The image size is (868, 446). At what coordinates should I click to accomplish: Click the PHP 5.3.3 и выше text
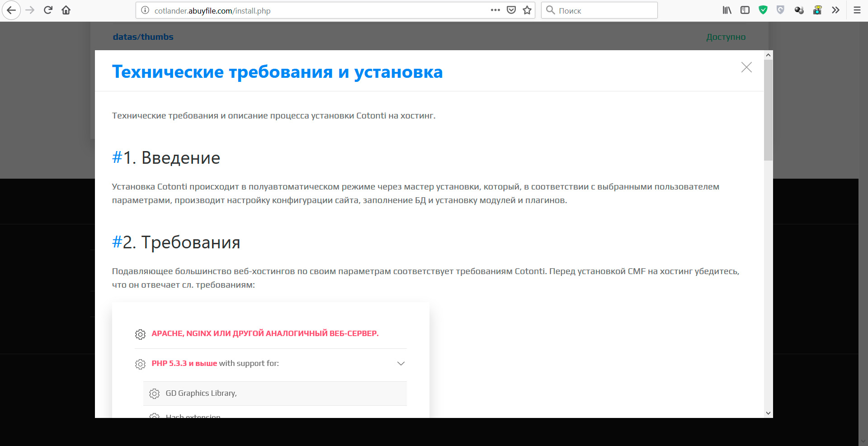click(184, 363)
